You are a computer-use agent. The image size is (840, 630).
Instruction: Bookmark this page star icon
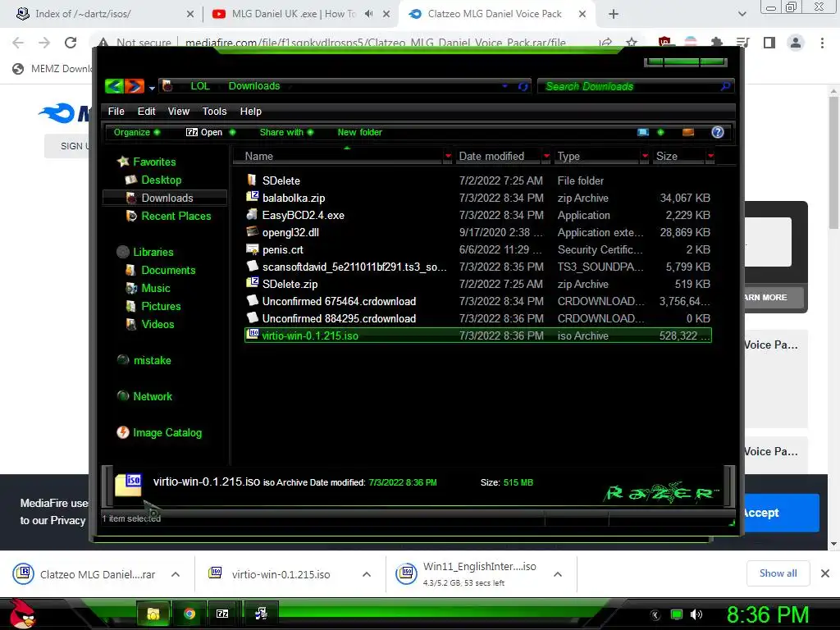[632, 43]
